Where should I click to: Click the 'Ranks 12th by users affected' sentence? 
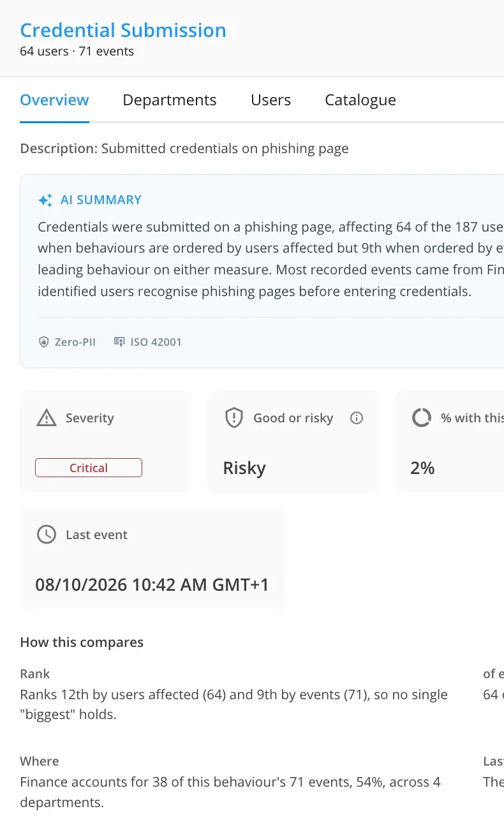[x=234, y=704]
